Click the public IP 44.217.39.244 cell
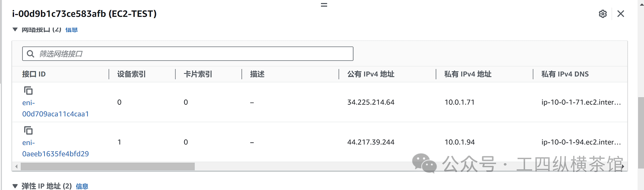Viewport: 644px width, 190px height. (x=371, y=142)
